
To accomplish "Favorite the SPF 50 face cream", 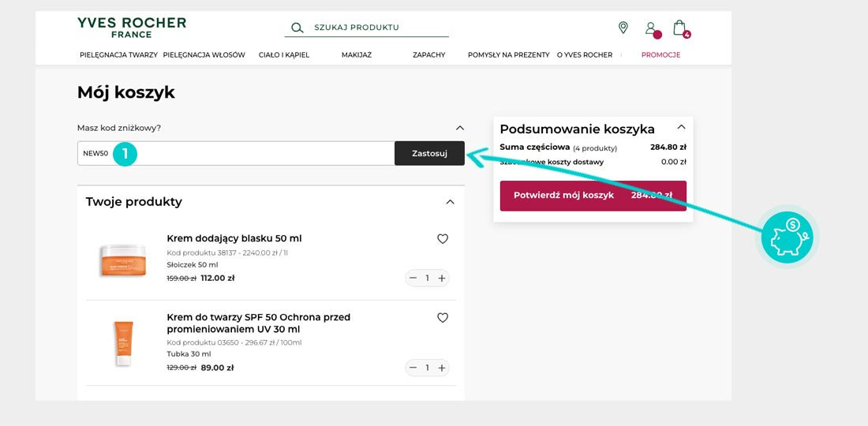I will click(x=443, y=318).
